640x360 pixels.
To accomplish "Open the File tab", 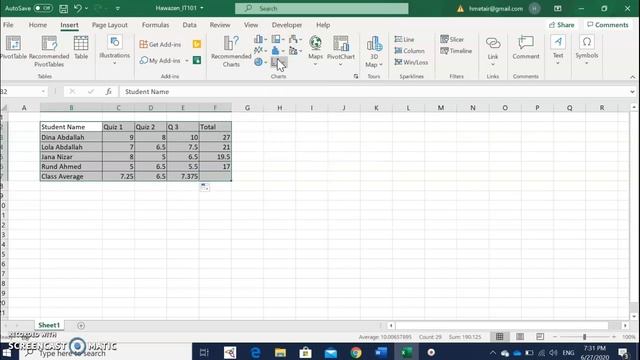I will pos(8,25).
